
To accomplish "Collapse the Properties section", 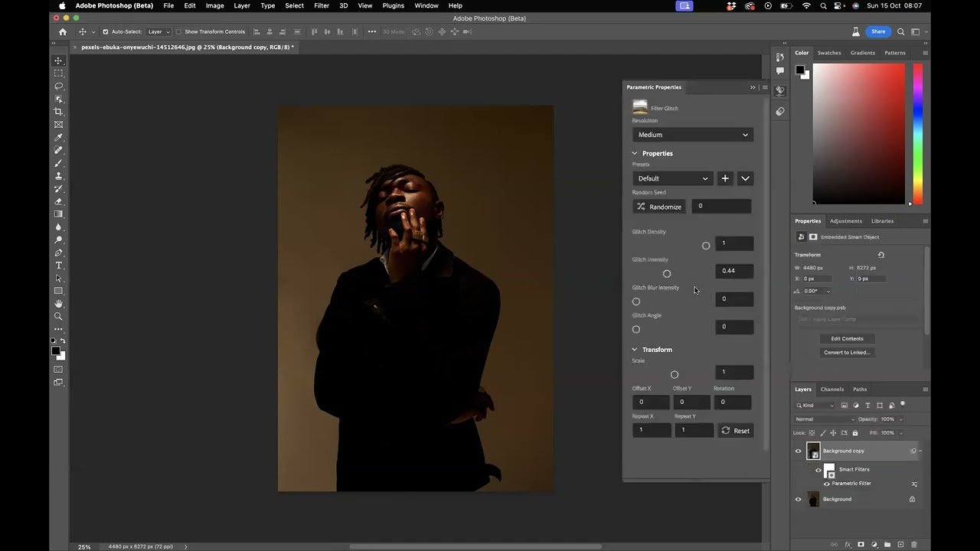I will click(x=635, y=153).
